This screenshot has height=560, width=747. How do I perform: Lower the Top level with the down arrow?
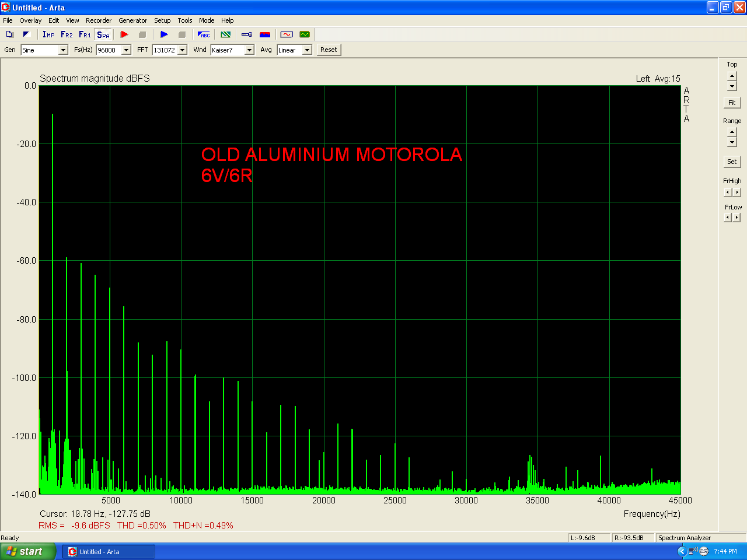point(732,86)
